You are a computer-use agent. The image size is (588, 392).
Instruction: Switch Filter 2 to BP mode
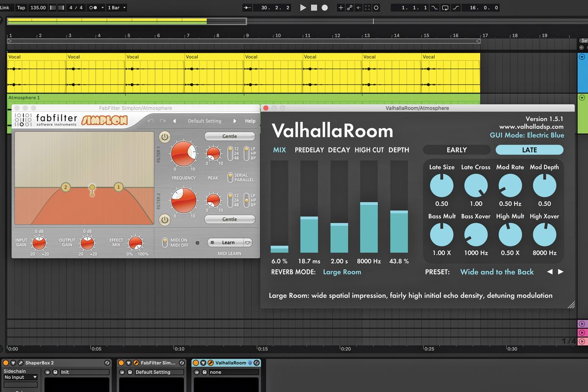tap(246, 206)
